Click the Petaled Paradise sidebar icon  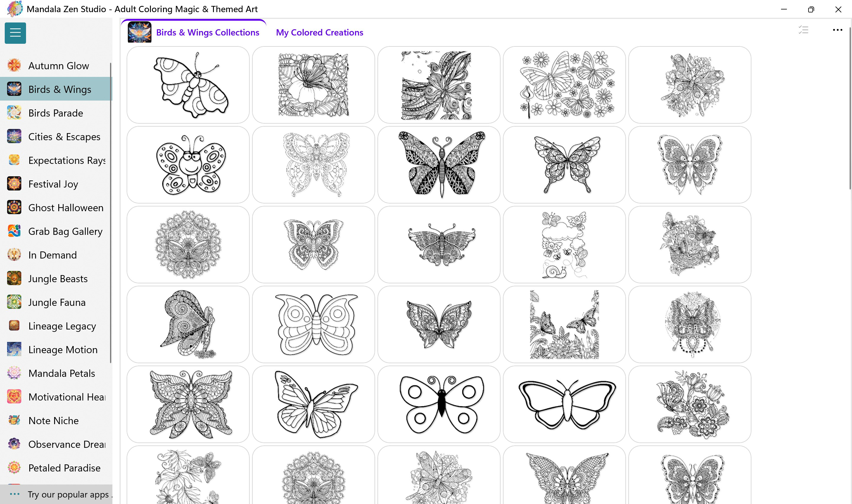[14, 467]
